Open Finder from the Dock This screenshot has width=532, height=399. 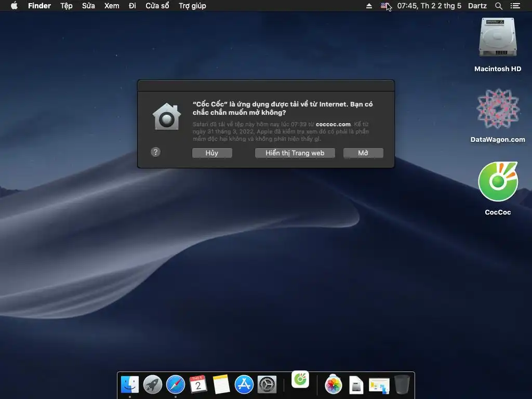129,385
